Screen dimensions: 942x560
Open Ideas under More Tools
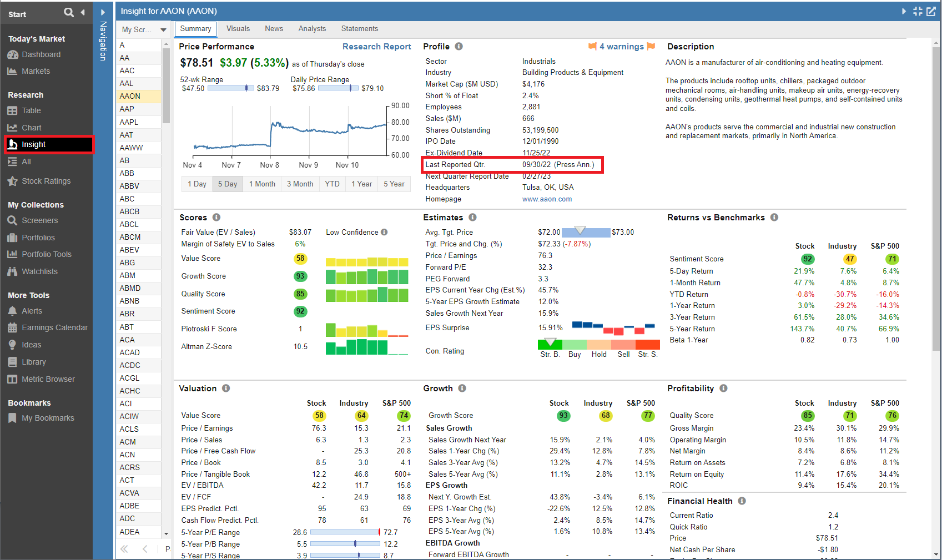(x=24, y=345)
